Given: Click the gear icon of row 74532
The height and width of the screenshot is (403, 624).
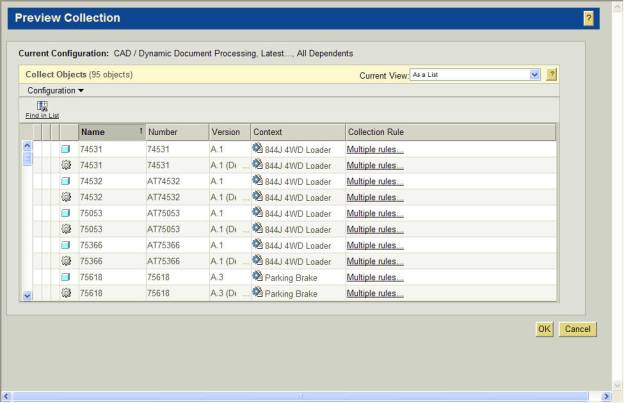Looking at the screenshot, I should click(66, 197).
